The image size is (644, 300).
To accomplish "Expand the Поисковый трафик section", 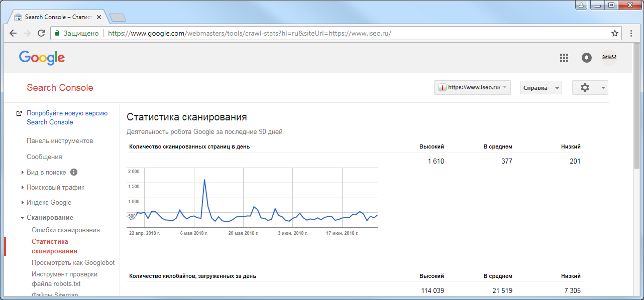I will click(55, 188).
